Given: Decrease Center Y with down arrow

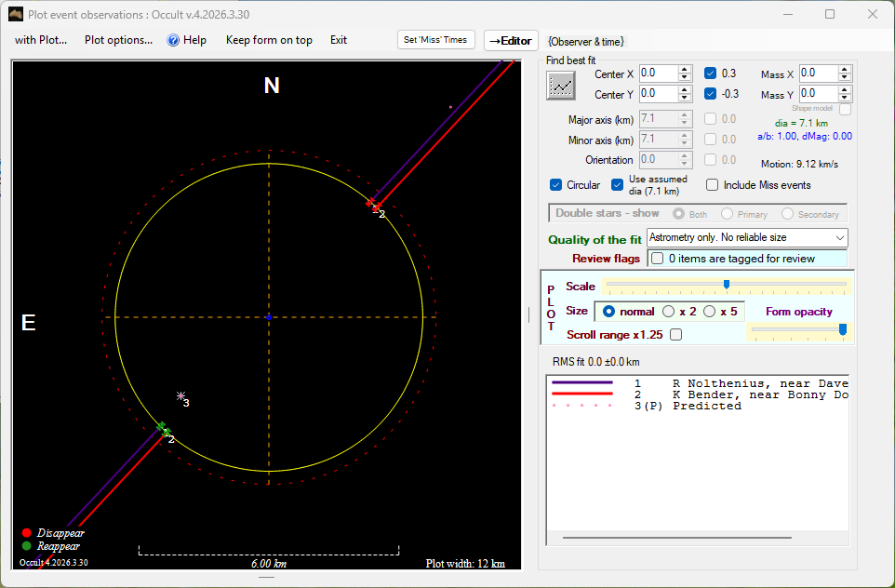Looking at the screenshot, I should (x=685, y=98).
